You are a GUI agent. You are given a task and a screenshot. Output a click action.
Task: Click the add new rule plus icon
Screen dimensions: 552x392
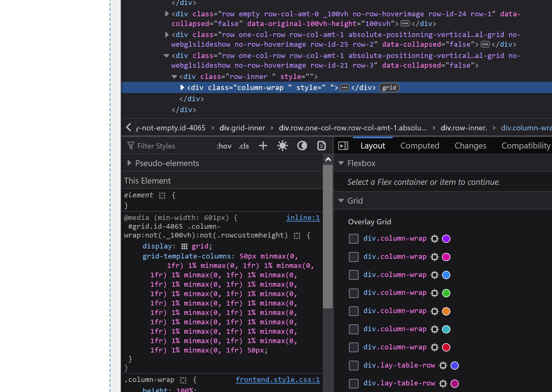[x=263, y=146]
